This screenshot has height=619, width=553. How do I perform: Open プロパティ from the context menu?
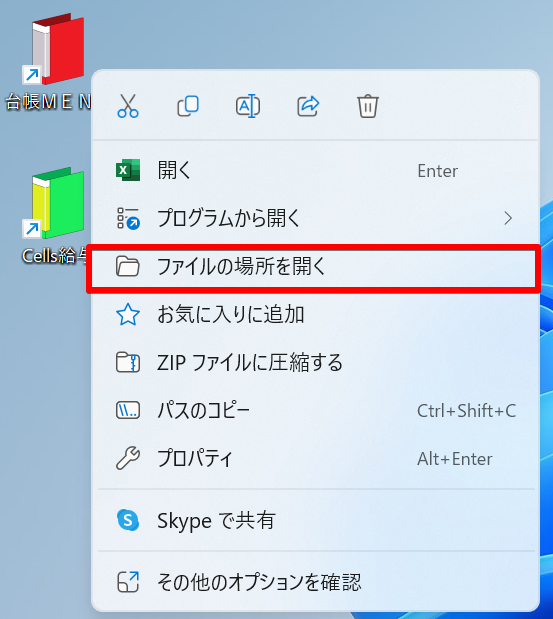[x=316, y=459]
